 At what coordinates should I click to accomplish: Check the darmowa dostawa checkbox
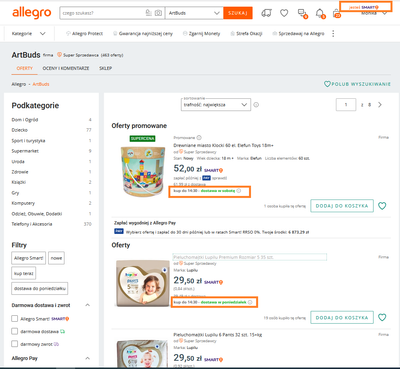[x=15, y=331]
